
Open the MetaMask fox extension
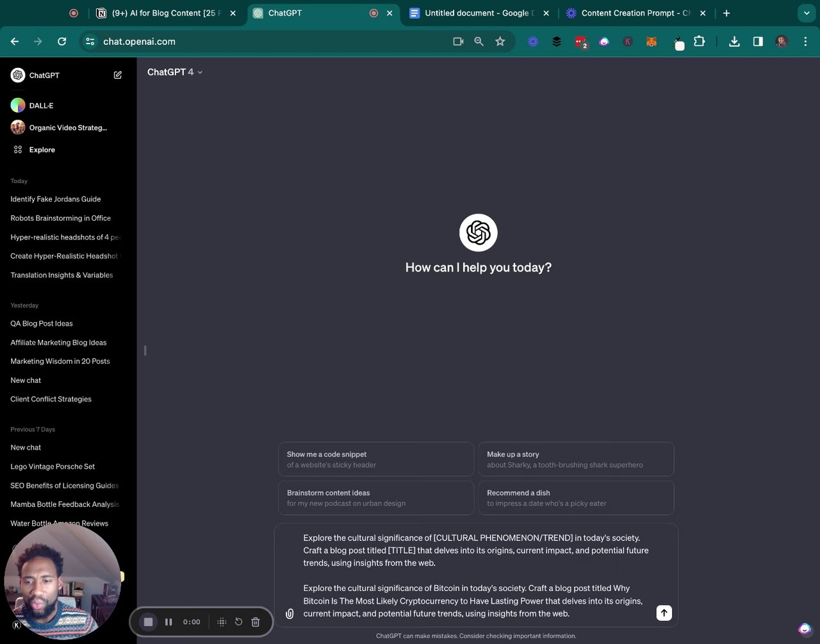[x=652, y=42]
